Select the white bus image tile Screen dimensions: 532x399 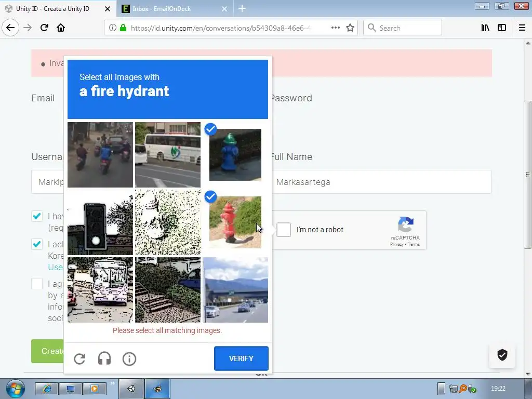coord(168,155)
